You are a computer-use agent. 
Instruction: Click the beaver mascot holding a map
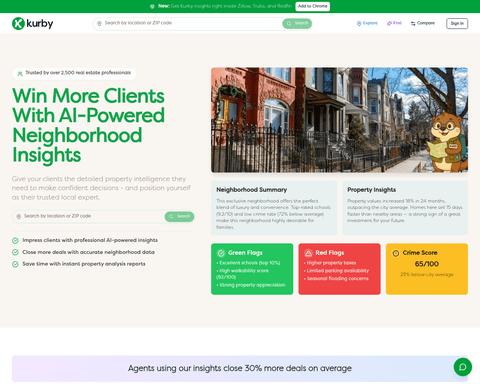click(447, 143)
